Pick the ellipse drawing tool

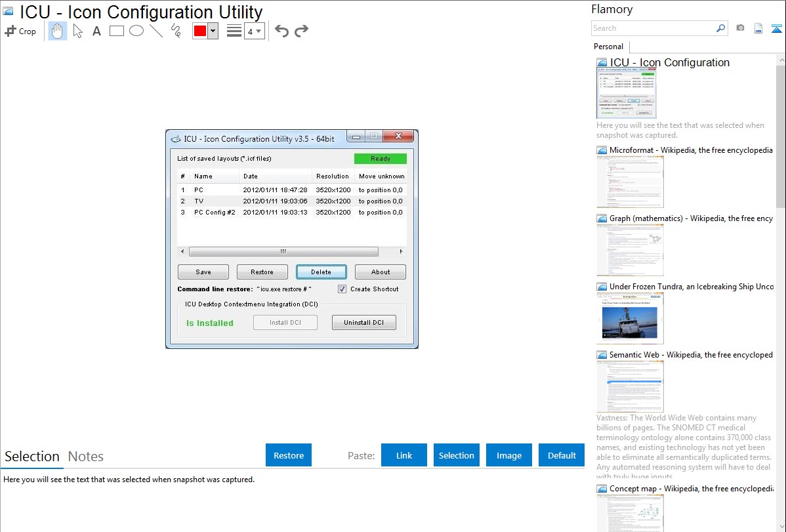pyautogui.click(x=136, y=31)
